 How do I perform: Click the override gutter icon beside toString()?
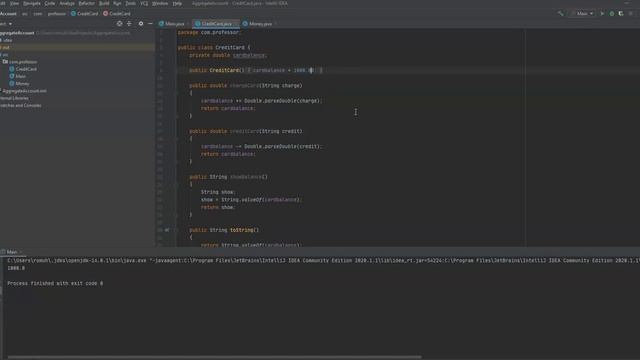click(x=167, y=230)
